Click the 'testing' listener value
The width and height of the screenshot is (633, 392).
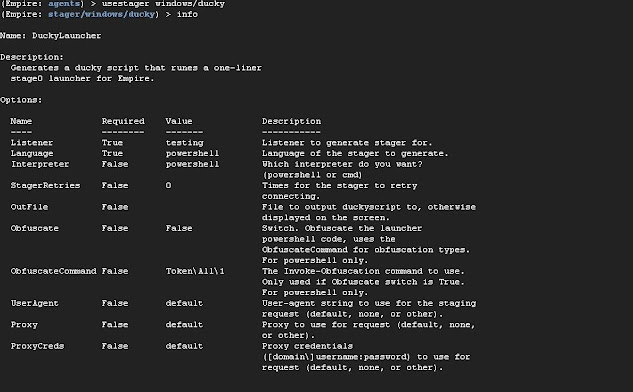pyautogui.click(x=184, y=143)
